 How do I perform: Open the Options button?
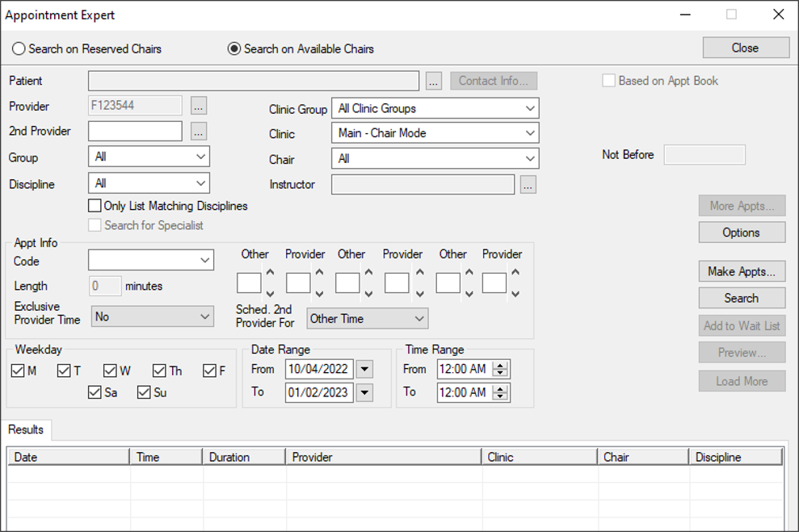[742, 232]
